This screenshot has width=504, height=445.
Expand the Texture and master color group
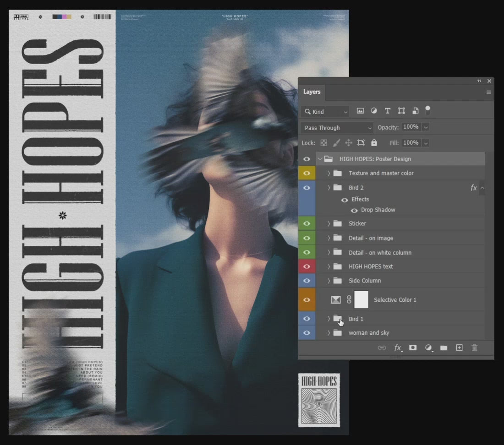pos(329,173)
